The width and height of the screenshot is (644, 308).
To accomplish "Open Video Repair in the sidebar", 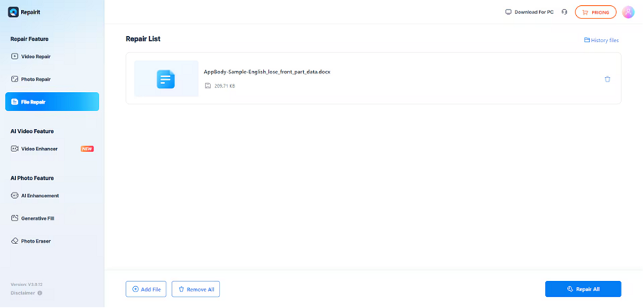I will click(x=36, y=57).
